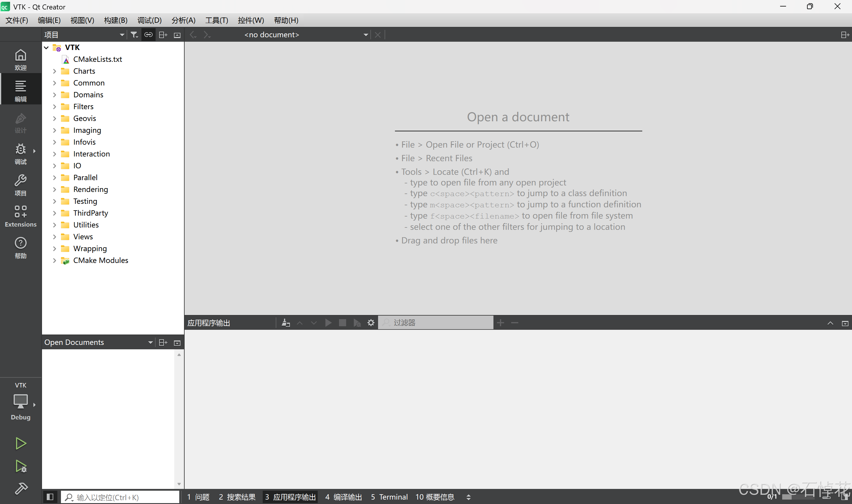Toggle the project tree filter options

(134, 34)
